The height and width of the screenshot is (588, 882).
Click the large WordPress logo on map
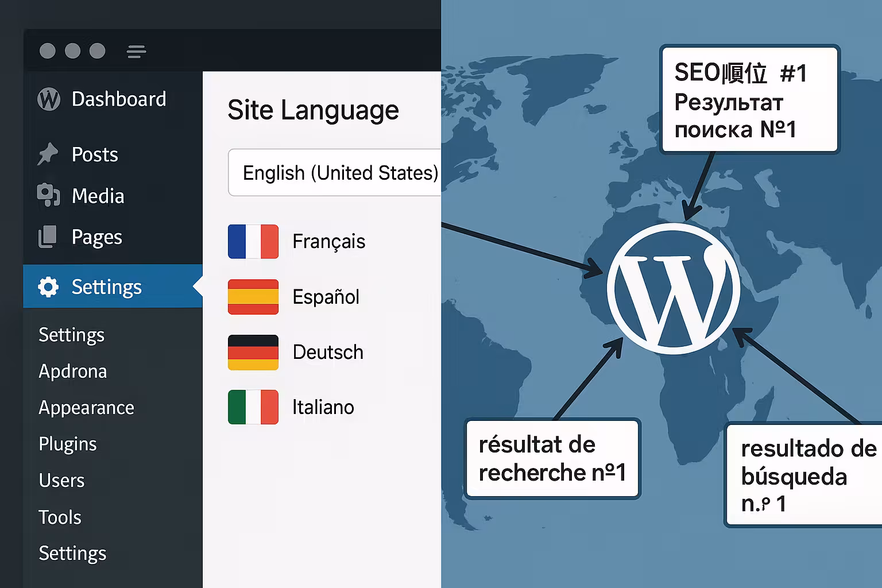pyautogui.click(x=674, y=289)
